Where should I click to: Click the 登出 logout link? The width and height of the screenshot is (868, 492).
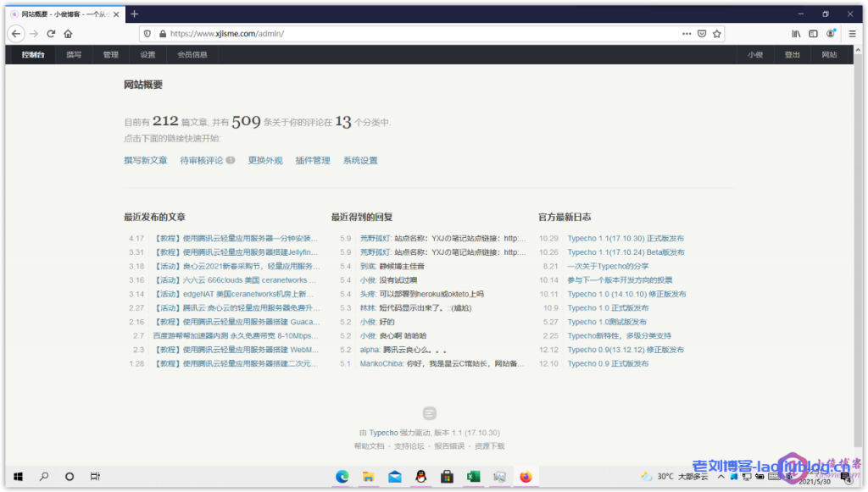pyautogui.click(x=792, y=55)
